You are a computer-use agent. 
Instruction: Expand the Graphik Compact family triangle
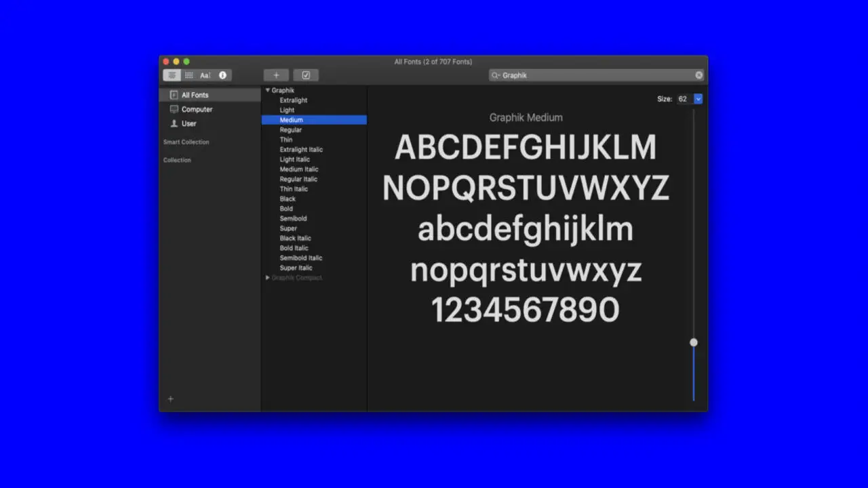tap(268, 278)
